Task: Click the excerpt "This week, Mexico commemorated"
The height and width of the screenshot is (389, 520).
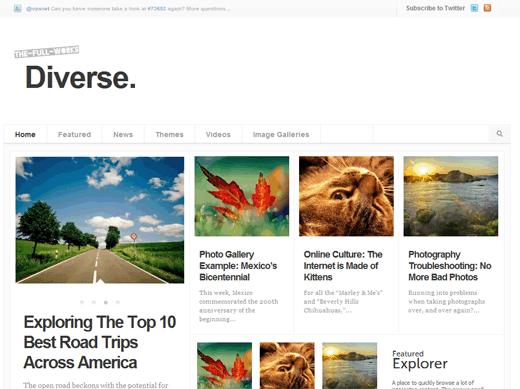Action: 238,306
